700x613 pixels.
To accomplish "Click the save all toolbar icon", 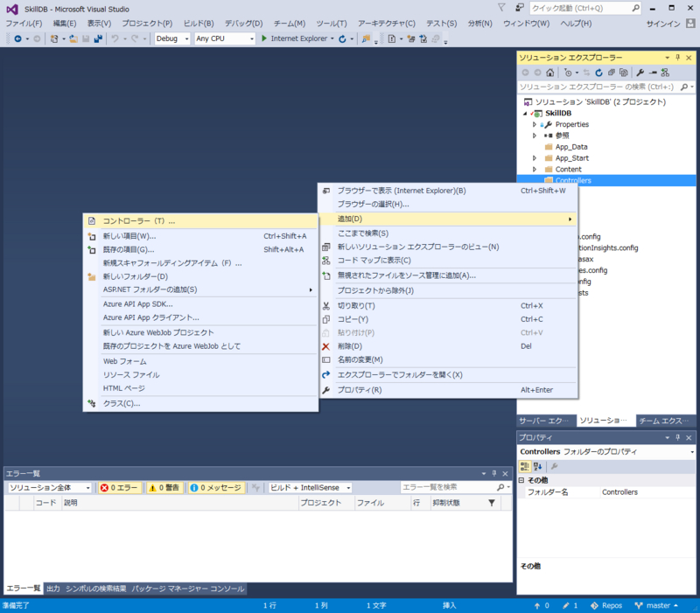I will [x=98, y=38].
